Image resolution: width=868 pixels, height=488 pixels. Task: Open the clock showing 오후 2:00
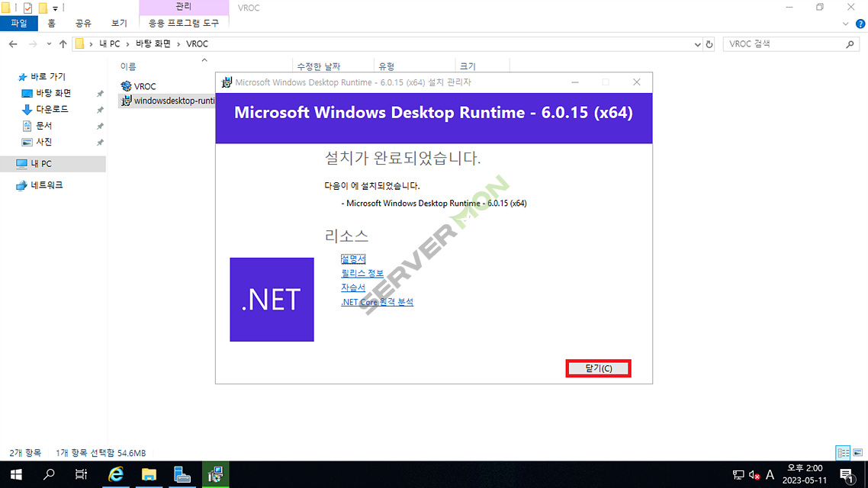coord(805,474)
